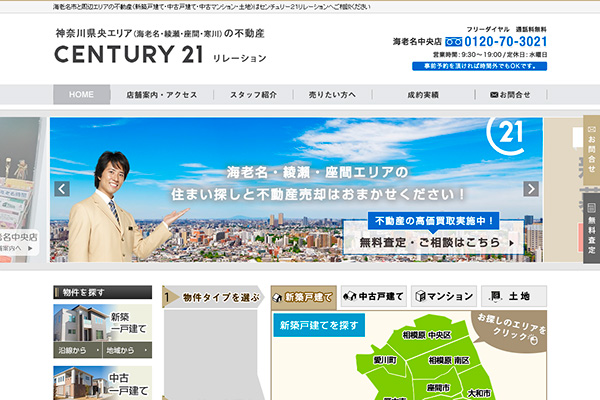The image size is (600, 400).
Task: Go to the previous banner slide arrow
Action: click(x=62, y=189)
